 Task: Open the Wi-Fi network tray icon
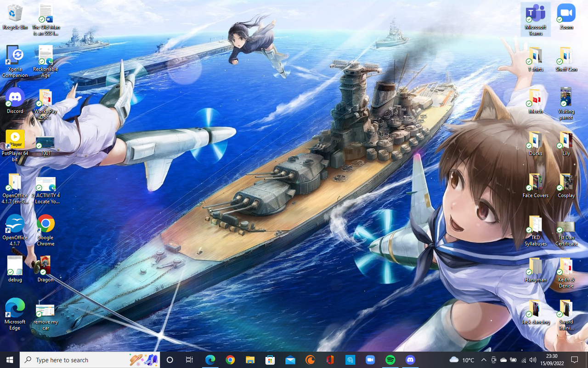click(523, 360)
